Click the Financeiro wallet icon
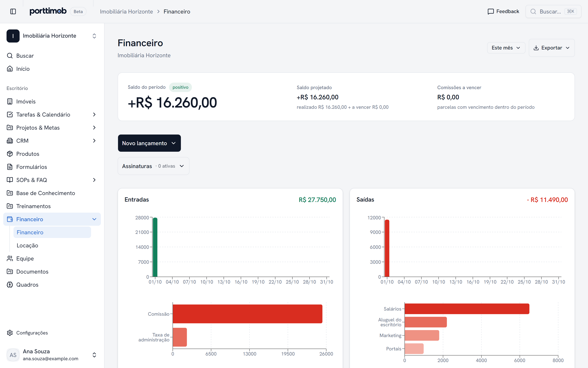 pyautogui.click(x=10, y=219)
